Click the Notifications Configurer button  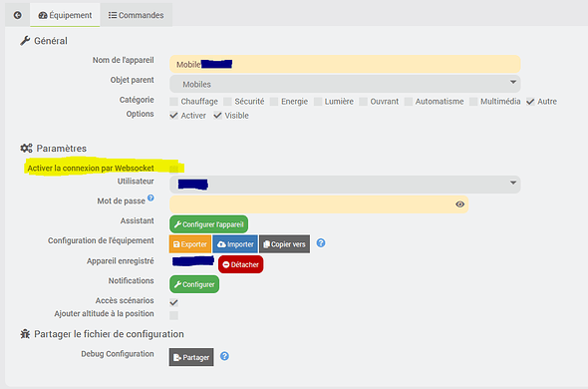click(194, 284)
